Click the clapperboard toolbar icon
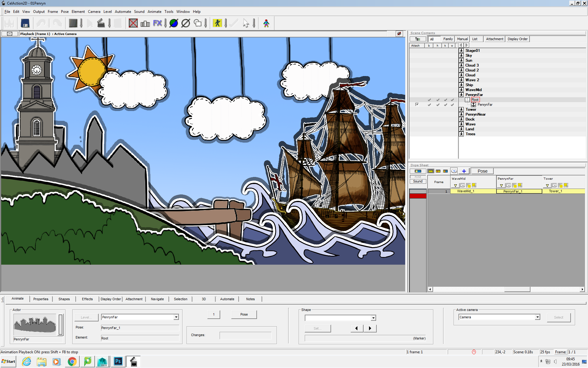588x368 pixels. (x=101, y=23)
